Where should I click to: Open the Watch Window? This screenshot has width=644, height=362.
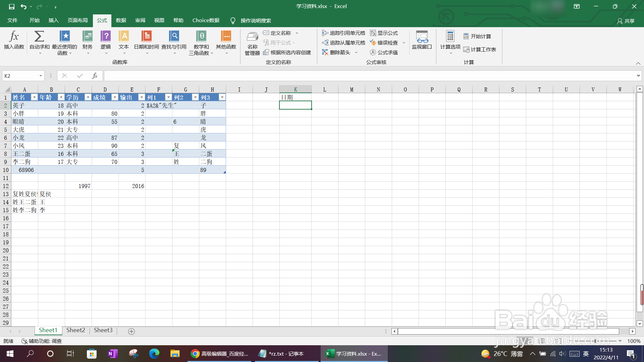tap(422, 40)
